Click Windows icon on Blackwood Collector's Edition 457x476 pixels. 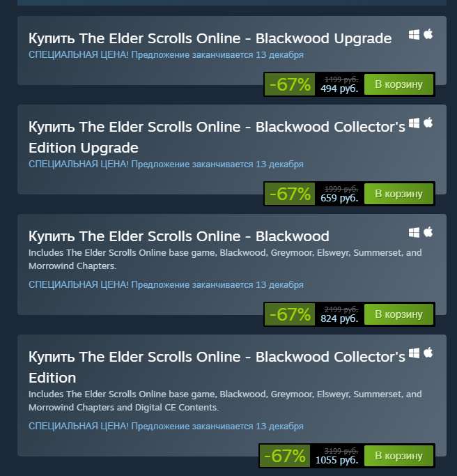[x=414, y=353]
